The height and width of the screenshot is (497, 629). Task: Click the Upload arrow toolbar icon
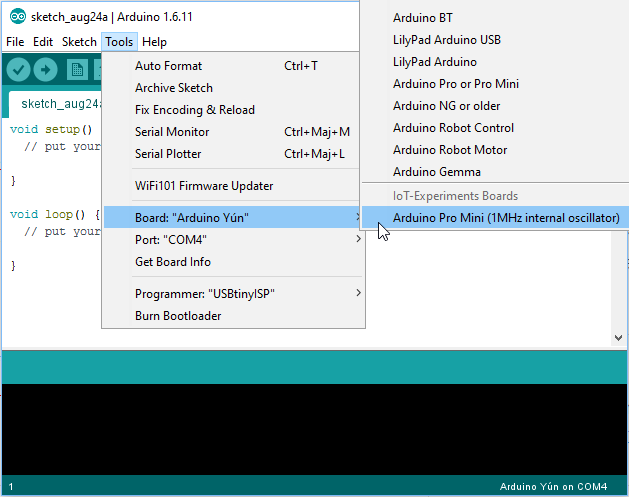45,70
